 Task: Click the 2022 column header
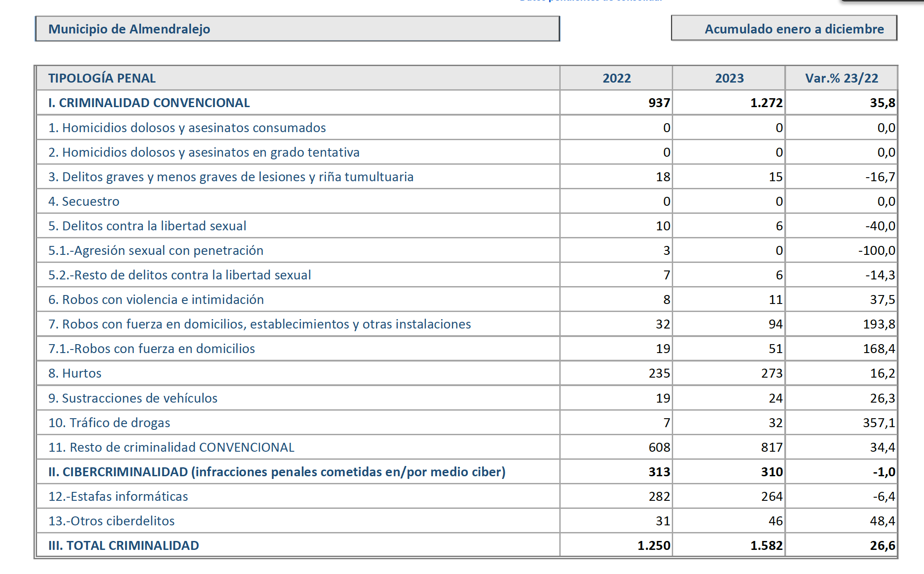point(616,78)
